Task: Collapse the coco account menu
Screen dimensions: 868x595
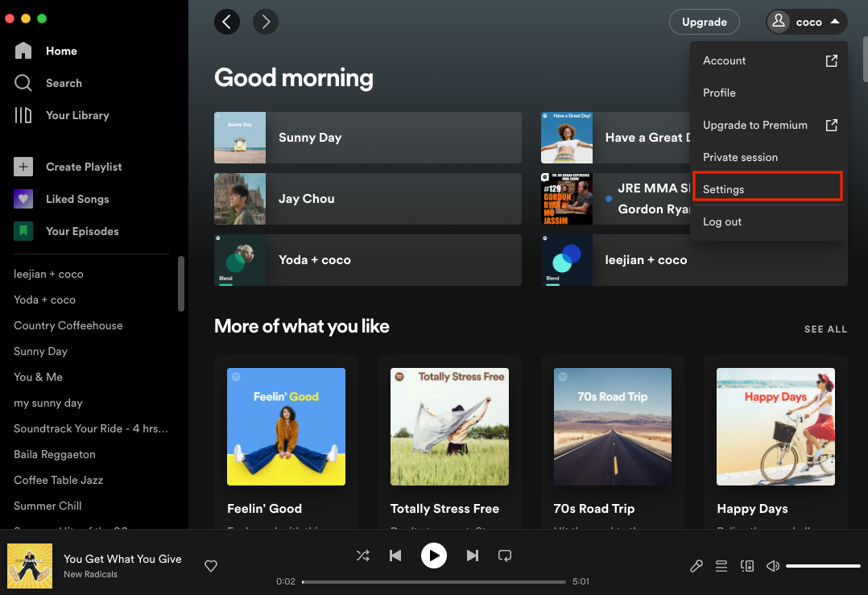Action: [806, 22]
